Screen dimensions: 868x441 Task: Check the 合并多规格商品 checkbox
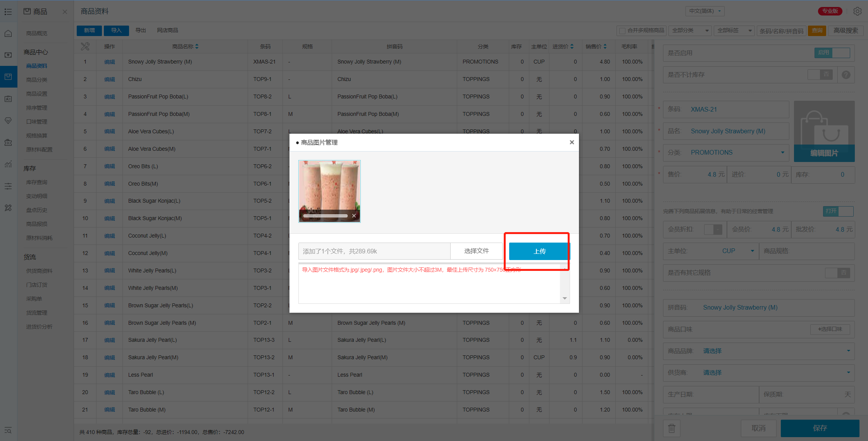click(x=622, y=31)
